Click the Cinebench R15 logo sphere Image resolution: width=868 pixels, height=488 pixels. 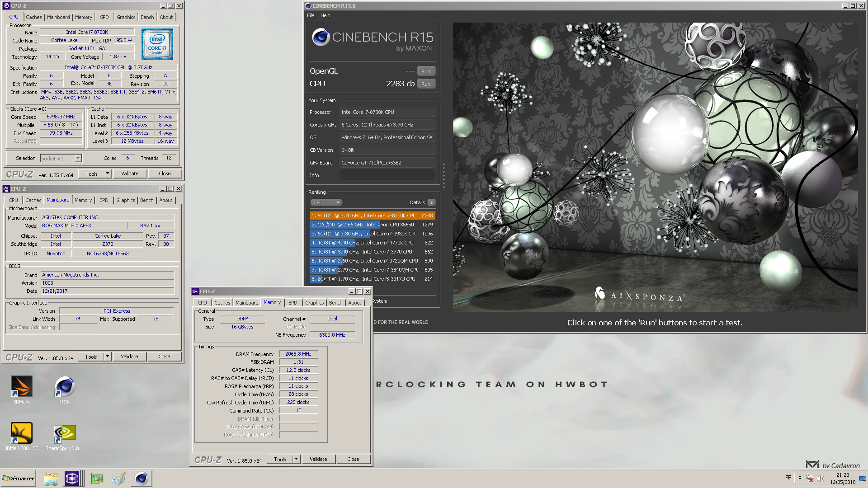[321, 37]
